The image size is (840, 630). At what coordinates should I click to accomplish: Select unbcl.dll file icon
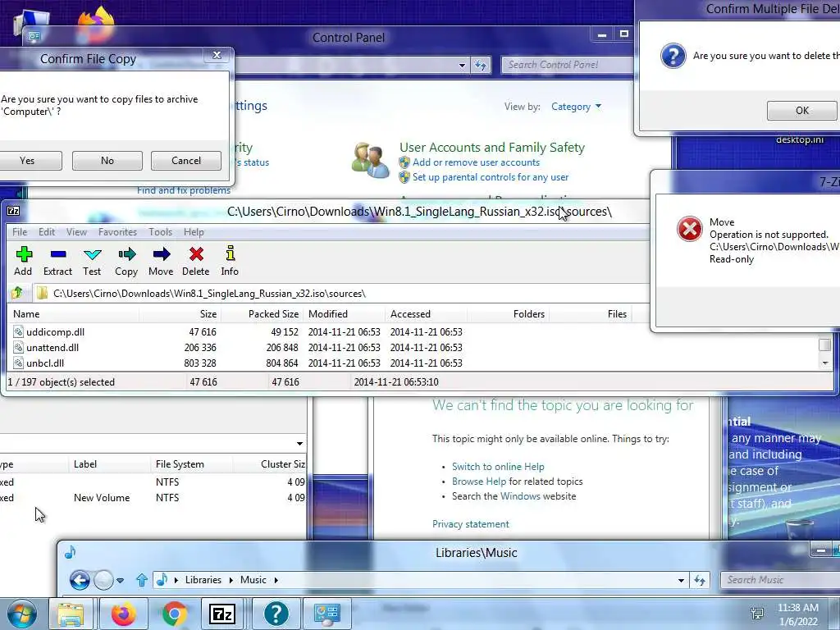pos(18,363)
